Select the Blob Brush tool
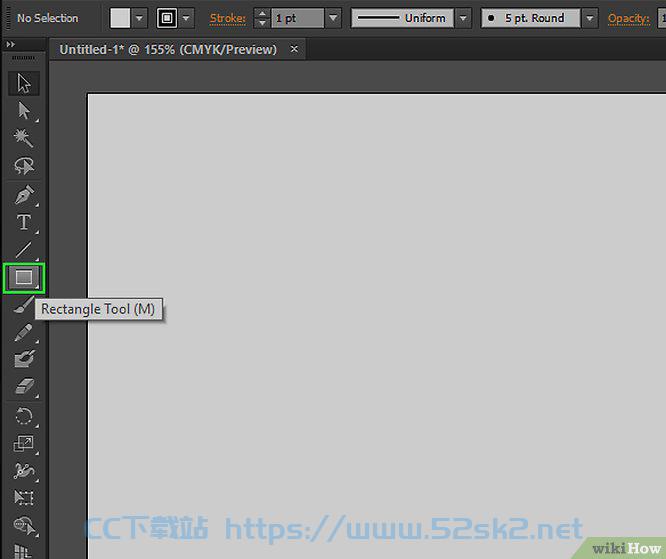 coord(24,359)
